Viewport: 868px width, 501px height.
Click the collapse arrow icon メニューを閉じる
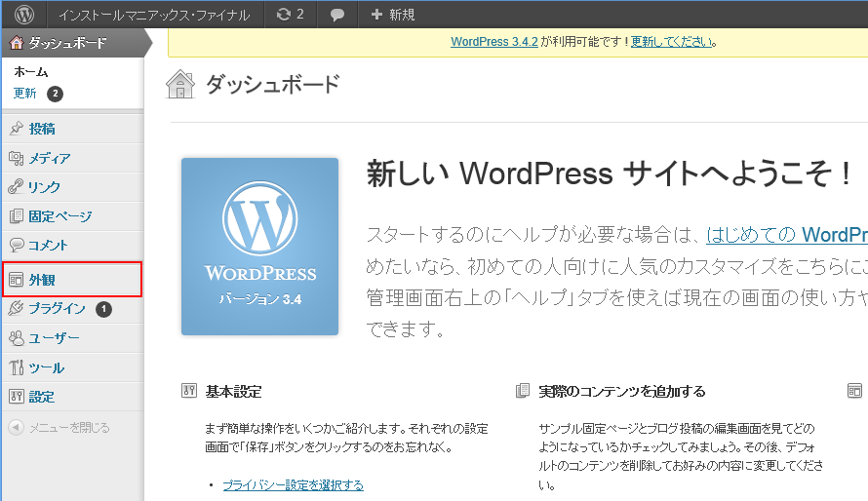[16, 428]
